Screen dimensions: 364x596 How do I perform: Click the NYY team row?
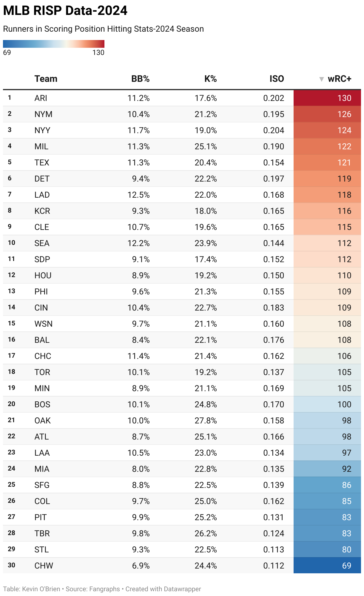[x=182, y=130]
